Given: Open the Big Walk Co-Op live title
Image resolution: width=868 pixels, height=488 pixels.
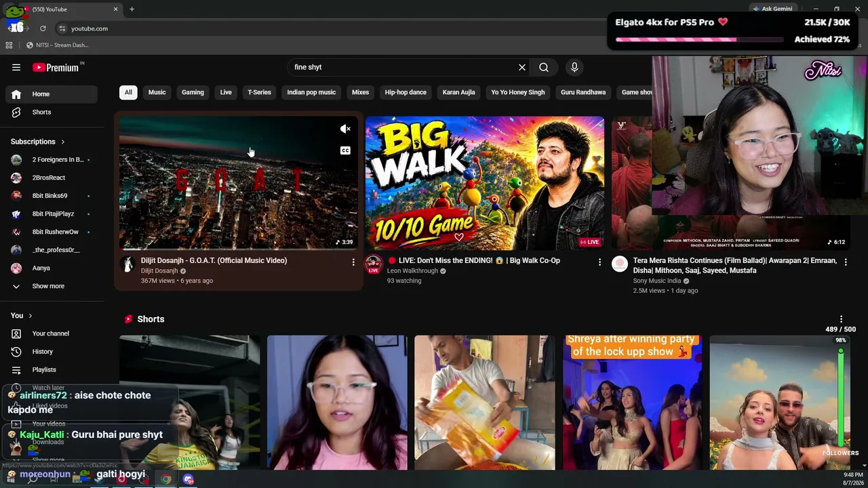Looking at the screenshot, I should [473, 260].
